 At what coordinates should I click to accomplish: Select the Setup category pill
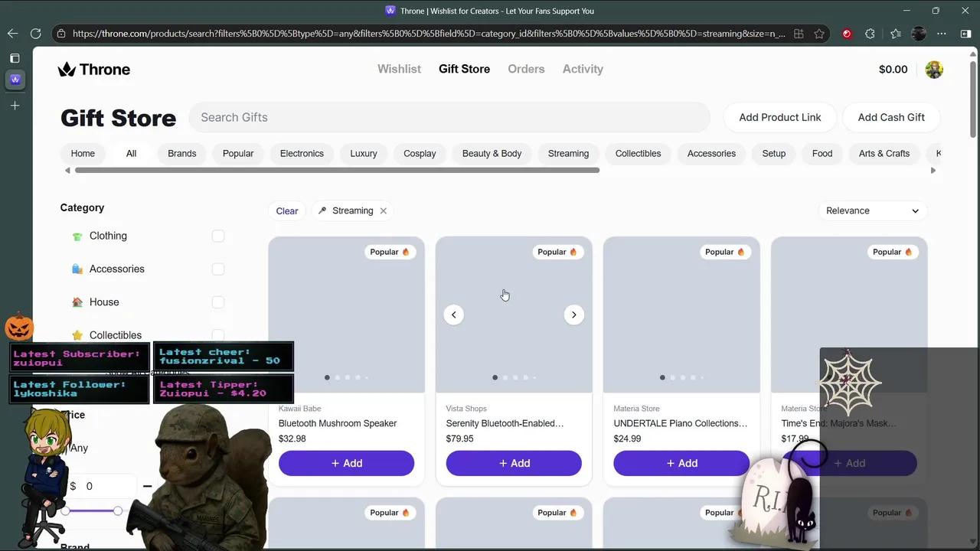(774, 153)
